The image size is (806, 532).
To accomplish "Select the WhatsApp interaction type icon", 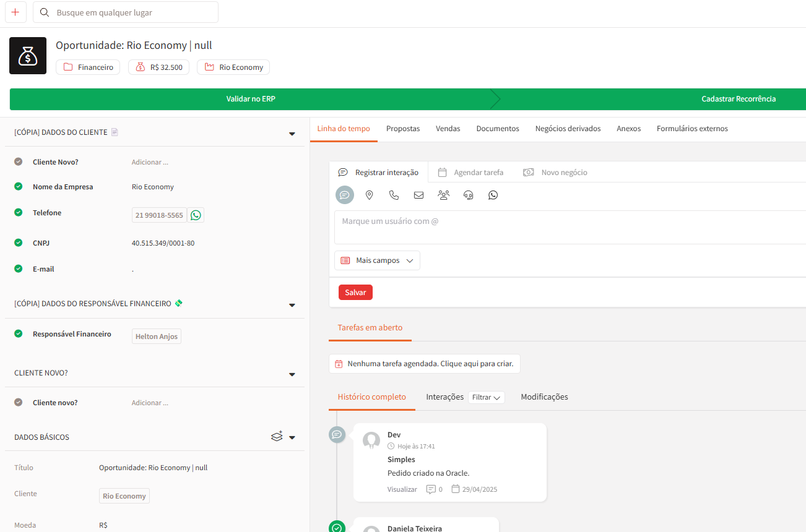I will 493,195.
